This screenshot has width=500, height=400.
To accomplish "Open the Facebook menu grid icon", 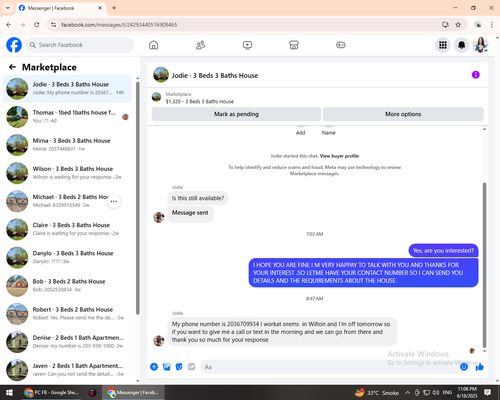I will pyautogui.click(x=443, y=45).
